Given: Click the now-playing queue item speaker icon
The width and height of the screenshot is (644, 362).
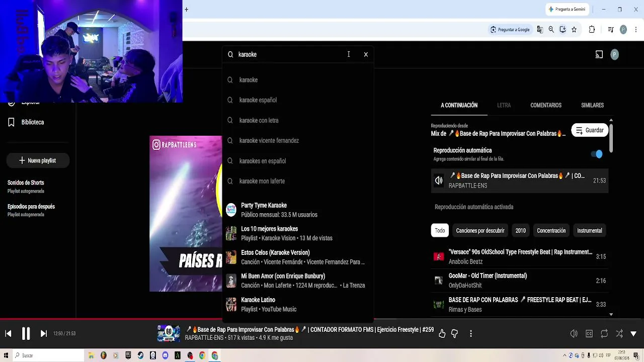Looking at the screenshot, I should click(x=439, y=180).
